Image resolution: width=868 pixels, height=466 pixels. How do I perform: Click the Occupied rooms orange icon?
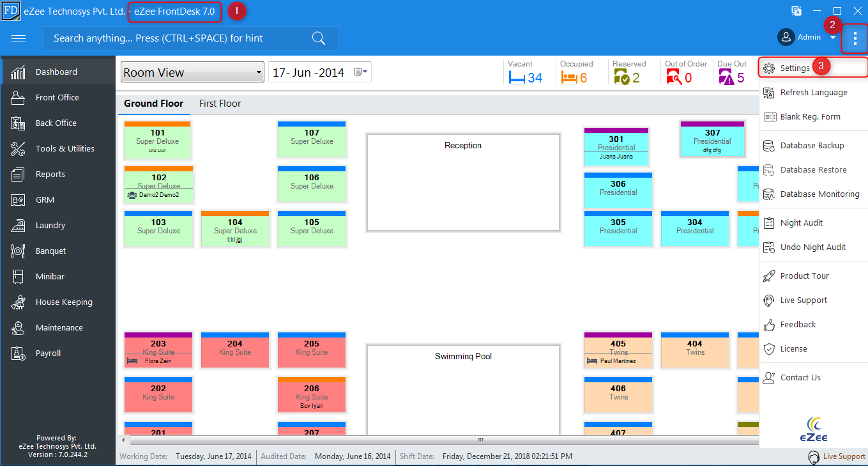[569, 78]
